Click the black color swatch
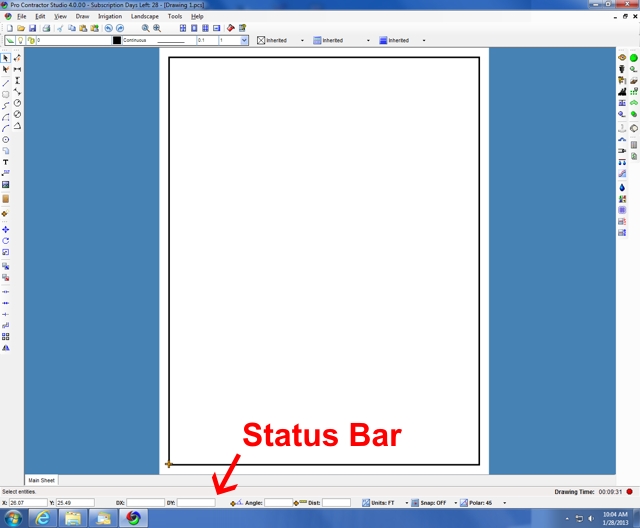Screen dimensions: 640x528 pos(116,41)
